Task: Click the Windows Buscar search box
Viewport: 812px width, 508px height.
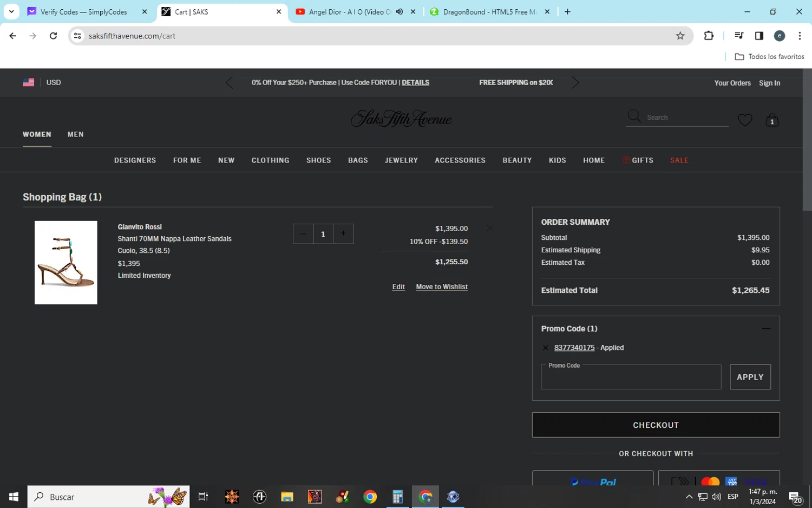Action: coord(108,497)
